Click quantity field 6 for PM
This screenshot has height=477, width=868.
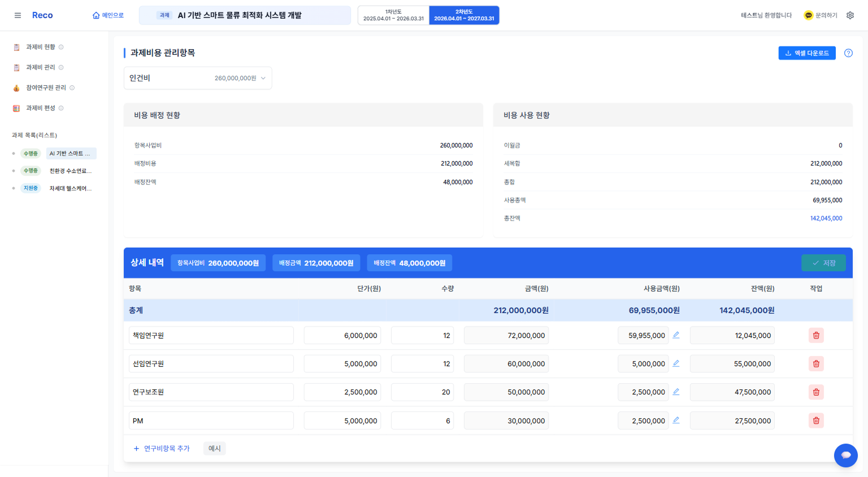[423, 420]
